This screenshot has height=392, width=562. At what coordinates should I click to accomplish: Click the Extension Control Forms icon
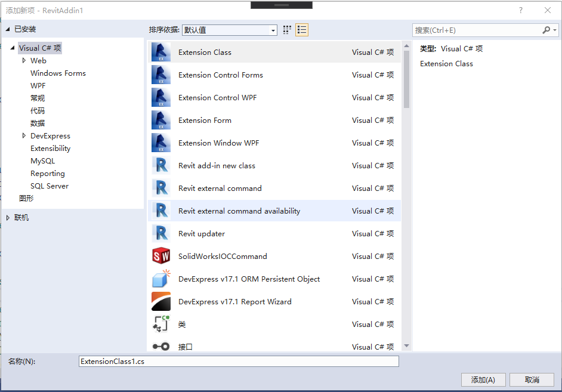[160, 75]
